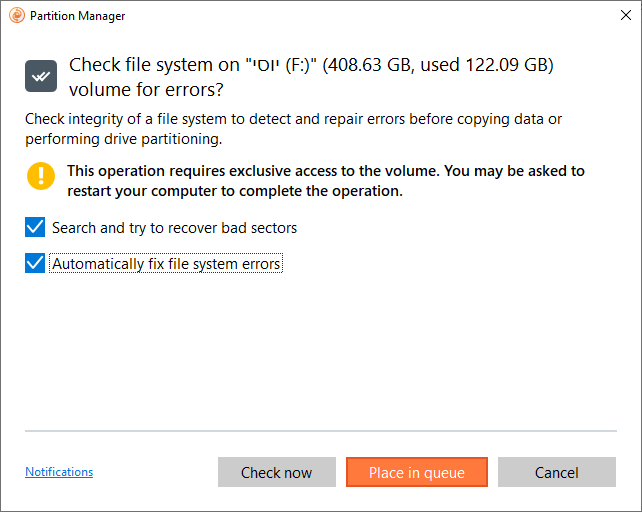Viewport: 642px width, 512px height.
Task: Click the horizontal separator line above the buttons
Action: click(321, 431)
